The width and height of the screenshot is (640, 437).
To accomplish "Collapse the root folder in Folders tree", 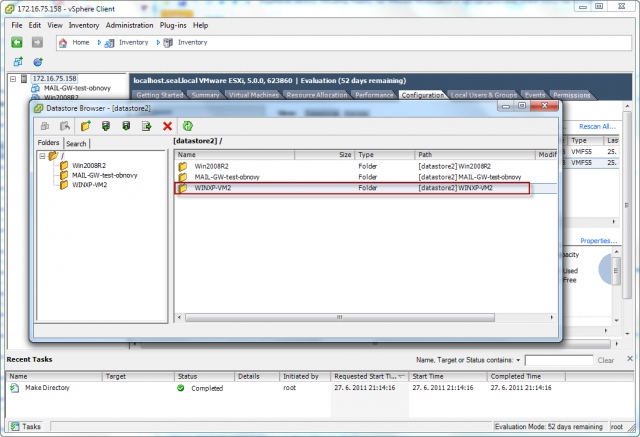I will tap(42, 156).
